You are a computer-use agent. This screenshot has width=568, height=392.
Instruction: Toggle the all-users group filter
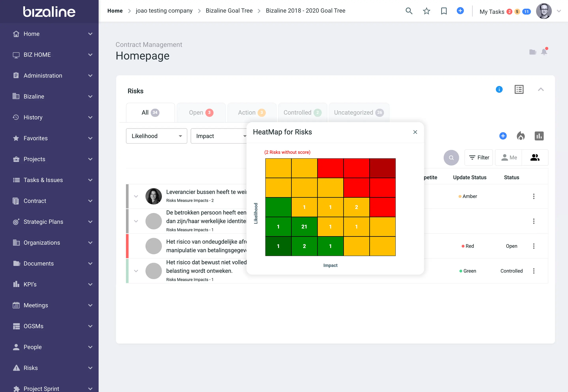click(535, 158)
